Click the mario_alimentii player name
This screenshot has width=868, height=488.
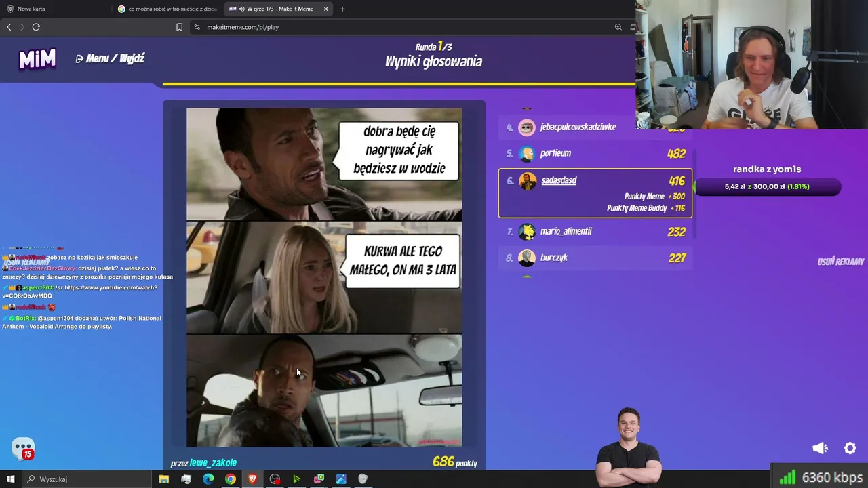(566, 231)
